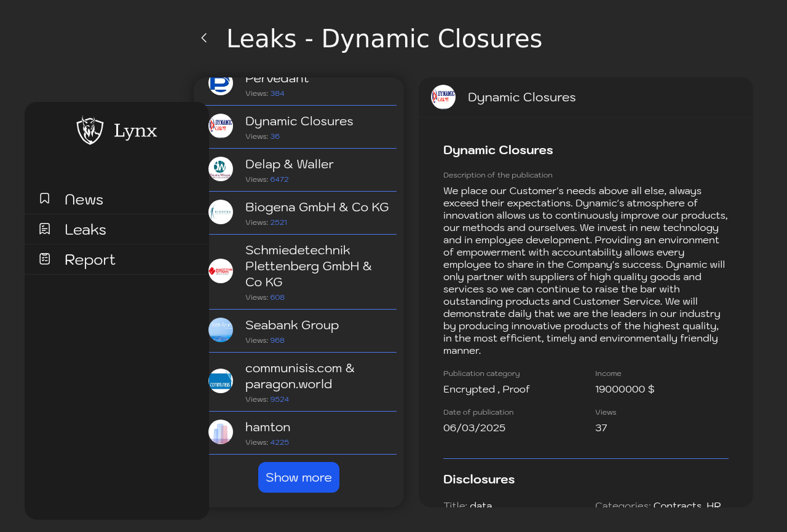Click the Dynamic Closures logo in list
The width and height of the screenshot is (787, 532).
pyautogui.click(x=221, y=126)
